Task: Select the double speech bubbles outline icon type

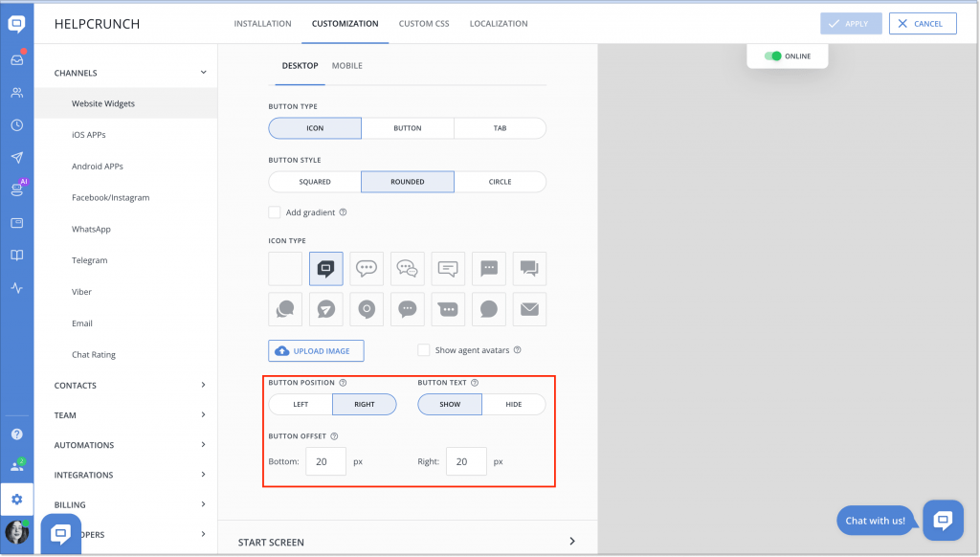Action: (x=407, y=269)
